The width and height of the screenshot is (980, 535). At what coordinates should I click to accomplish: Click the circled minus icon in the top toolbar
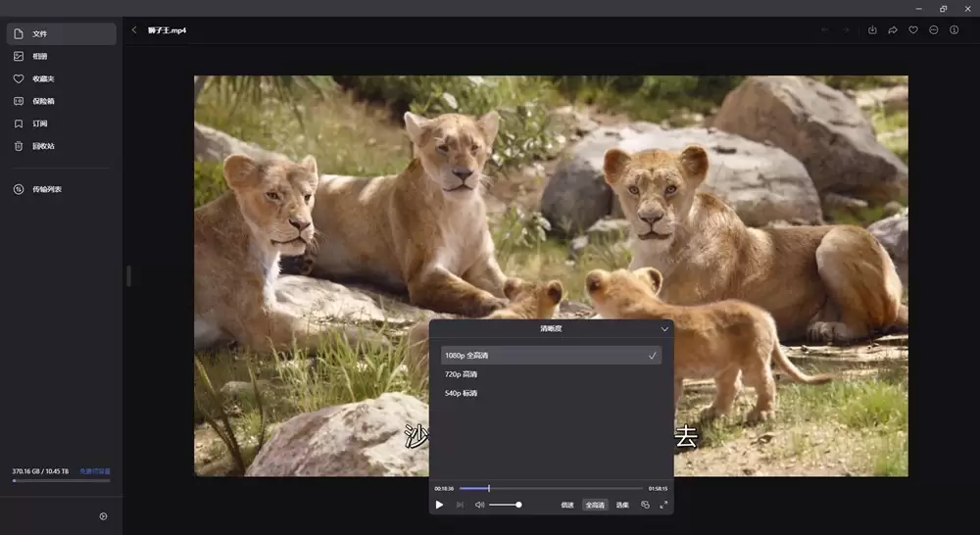[x=934, y=30]
